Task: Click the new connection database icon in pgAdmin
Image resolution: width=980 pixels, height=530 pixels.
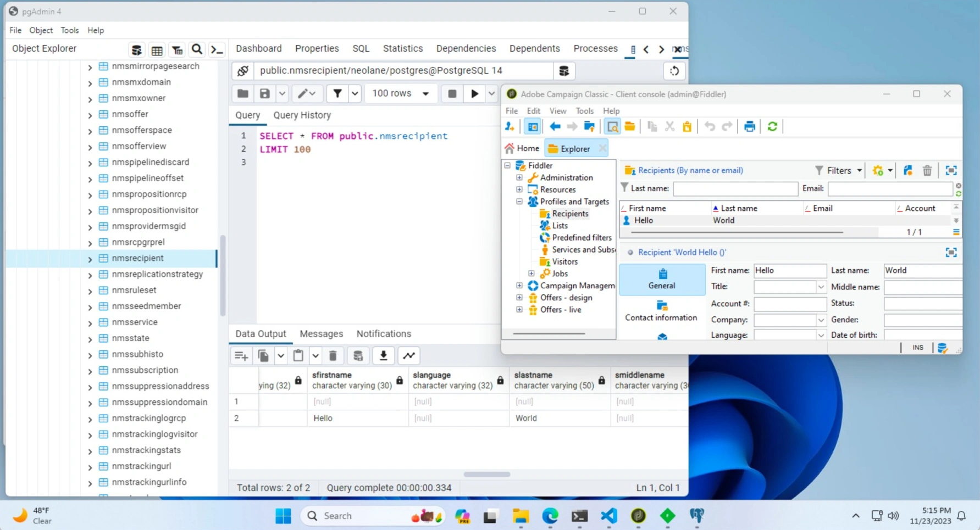Action: click(564, 71)
